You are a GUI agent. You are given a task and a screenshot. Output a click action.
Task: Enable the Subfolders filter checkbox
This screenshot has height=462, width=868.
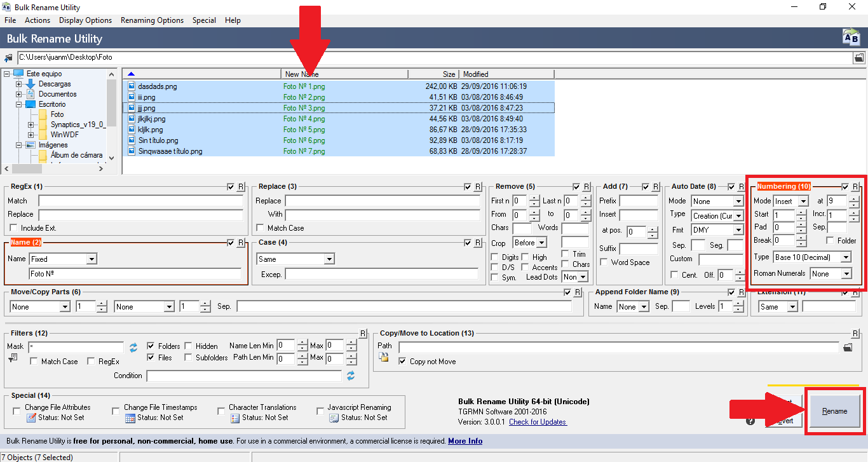(x=189, y=358)
